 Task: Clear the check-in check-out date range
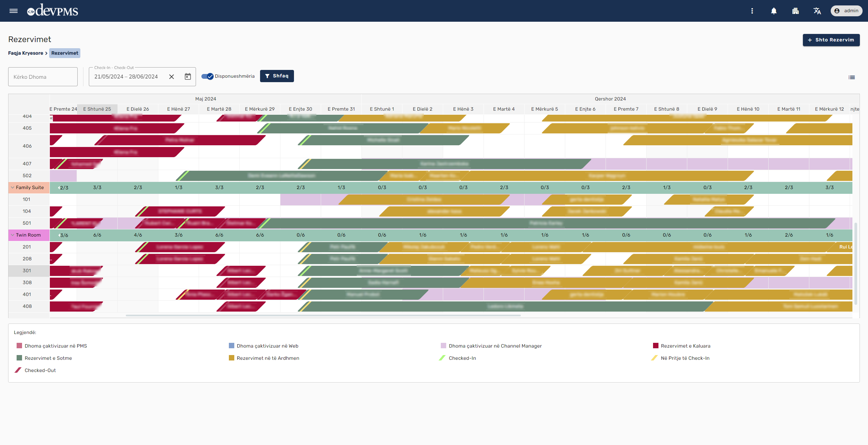[172, 77]
